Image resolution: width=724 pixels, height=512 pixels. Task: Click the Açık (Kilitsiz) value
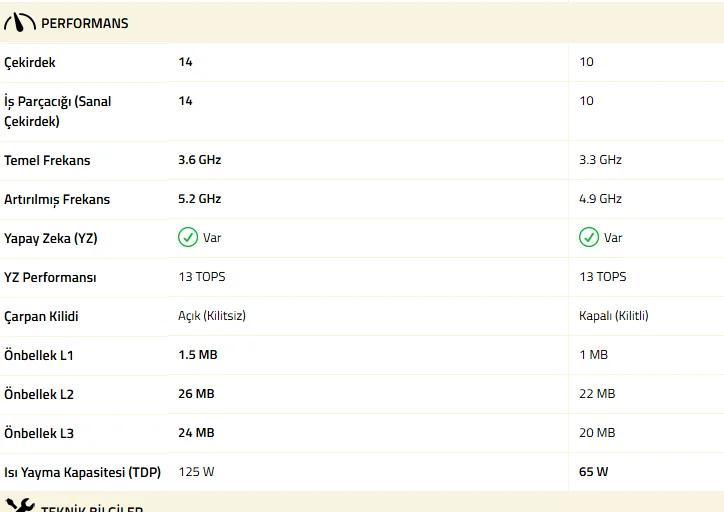coord(212,316)
